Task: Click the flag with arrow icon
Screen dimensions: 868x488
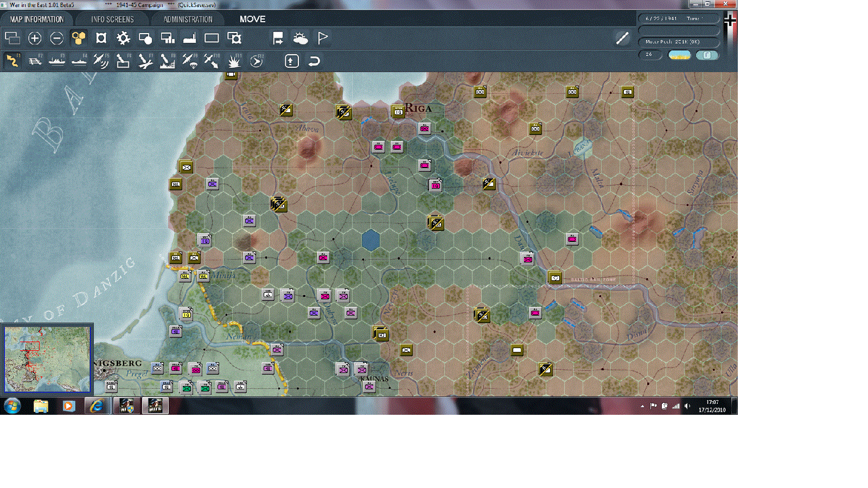Action: point(278,38)
